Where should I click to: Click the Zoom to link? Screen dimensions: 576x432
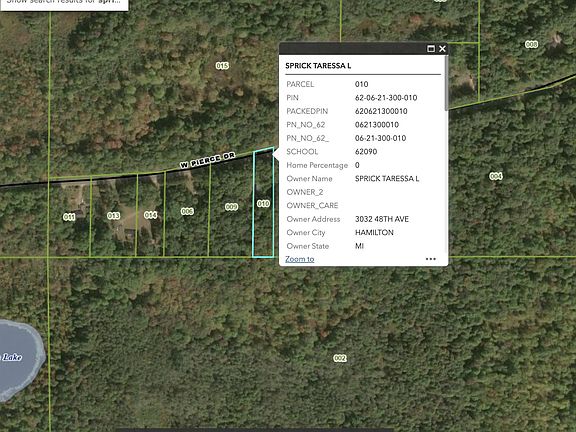(x=300, y=259)
